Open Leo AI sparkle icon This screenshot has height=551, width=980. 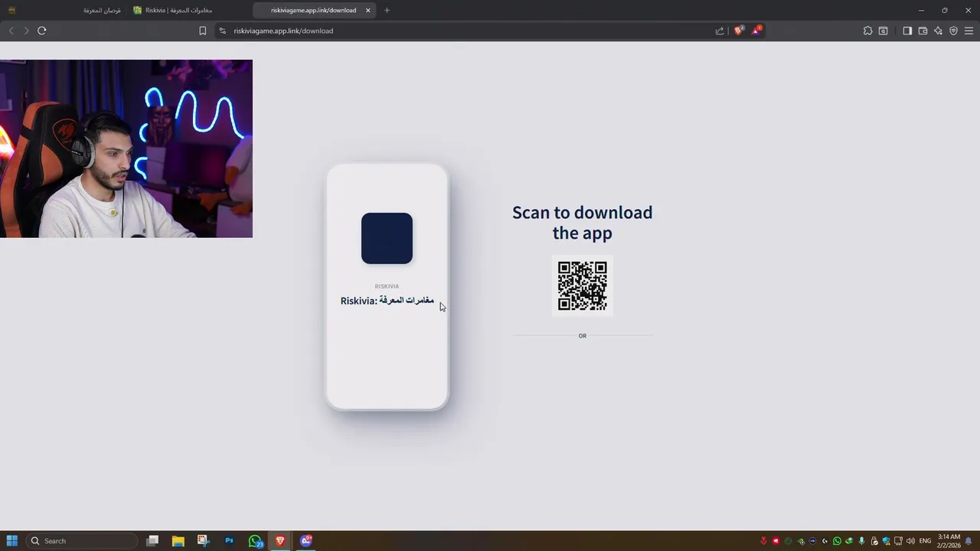click(938, 31)
